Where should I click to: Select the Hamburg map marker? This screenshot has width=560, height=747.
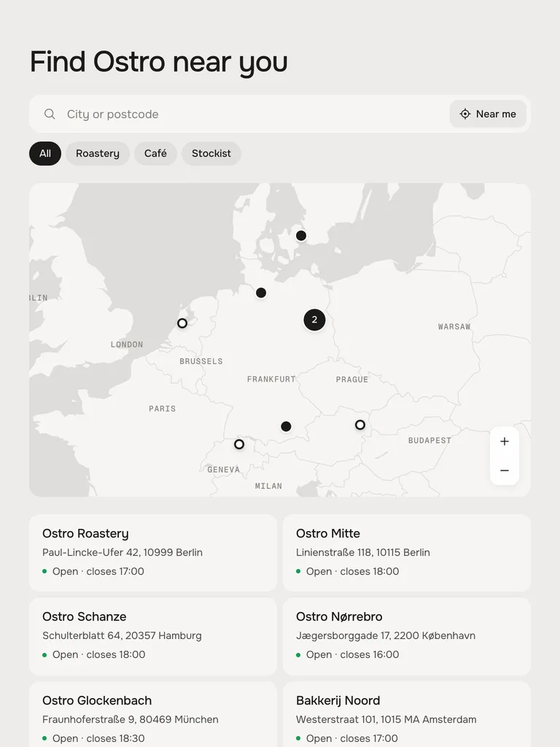pos(261,293)
